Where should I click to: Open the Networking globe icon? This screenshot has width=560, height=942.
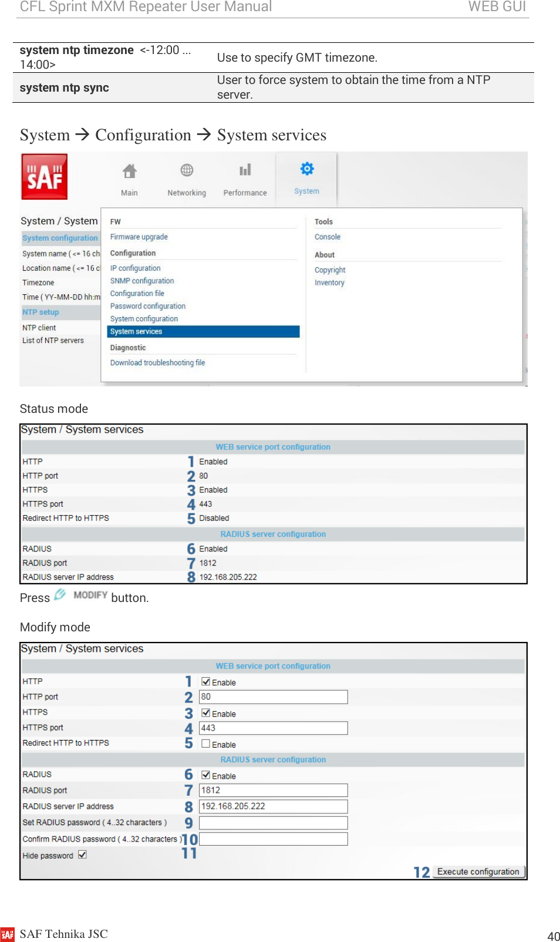coord(187,170)
